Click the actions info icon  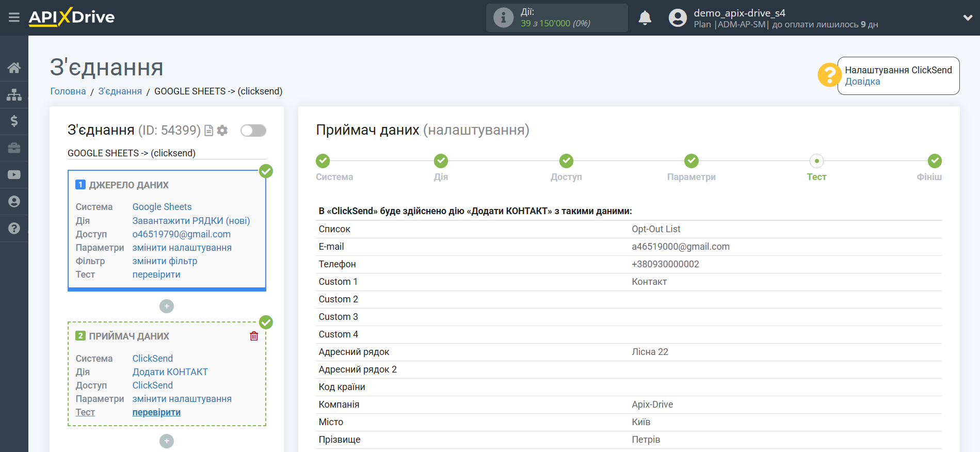click(503, 18)
